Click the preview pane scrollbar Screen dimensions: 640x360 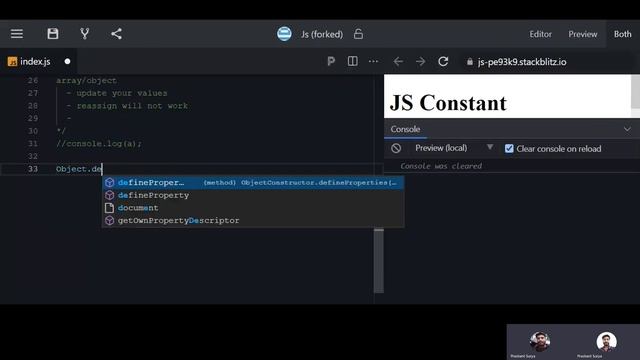point(635,91)
